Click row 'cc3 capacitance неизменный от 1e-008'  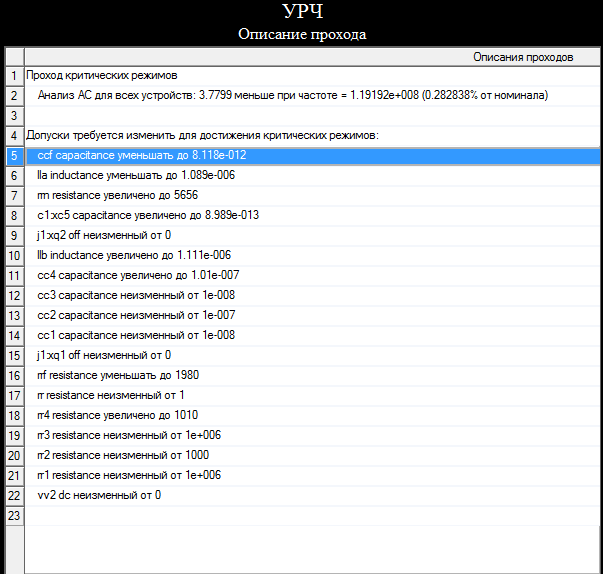point(312,295)
